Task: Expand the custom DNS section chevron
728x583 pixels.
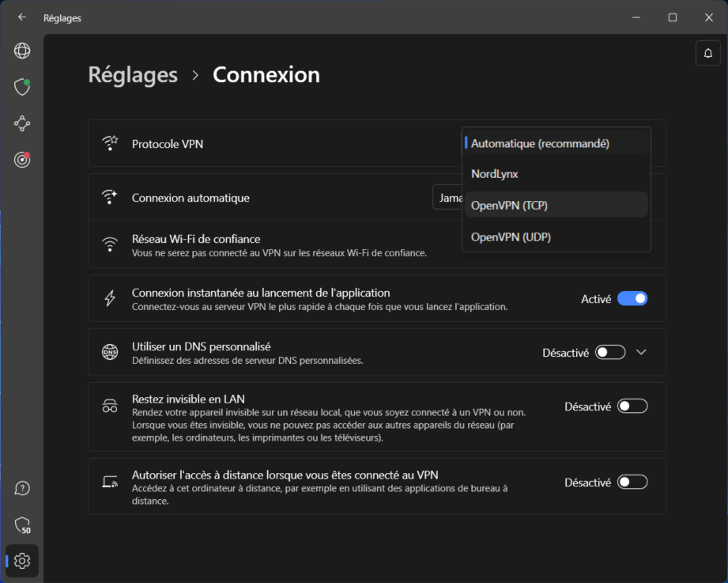Action: (x=641, y=352)
